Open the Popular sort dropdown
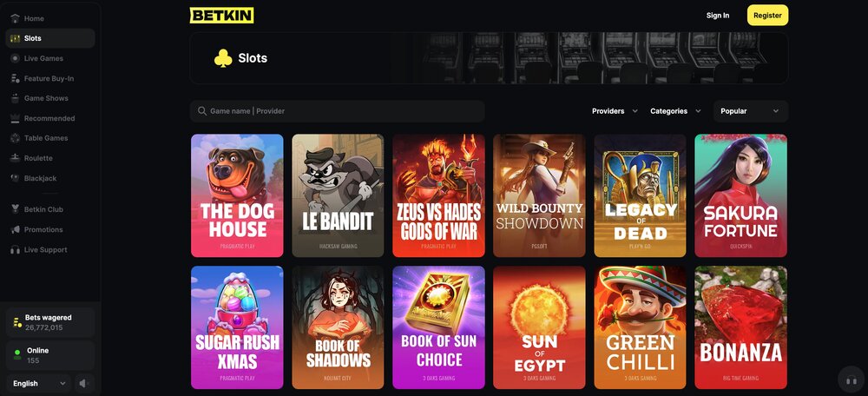The image size is (868, 396). pos(750,111)
